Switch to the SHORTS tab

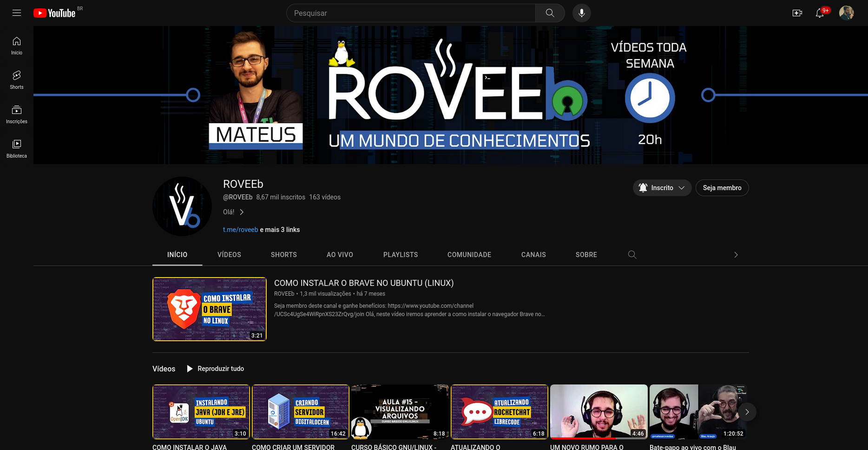pos(284,255)
